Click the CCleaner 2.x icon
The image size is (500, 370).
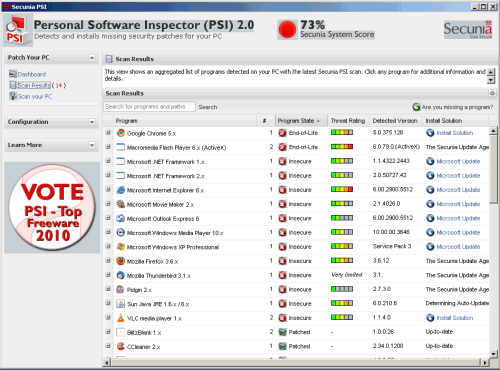121,346
